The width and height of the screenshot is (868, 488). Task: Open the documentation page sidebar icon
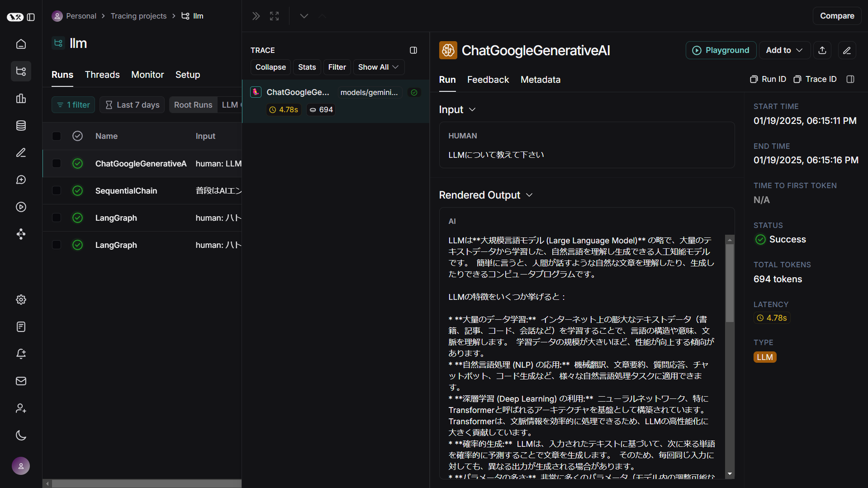click(21, 327)
